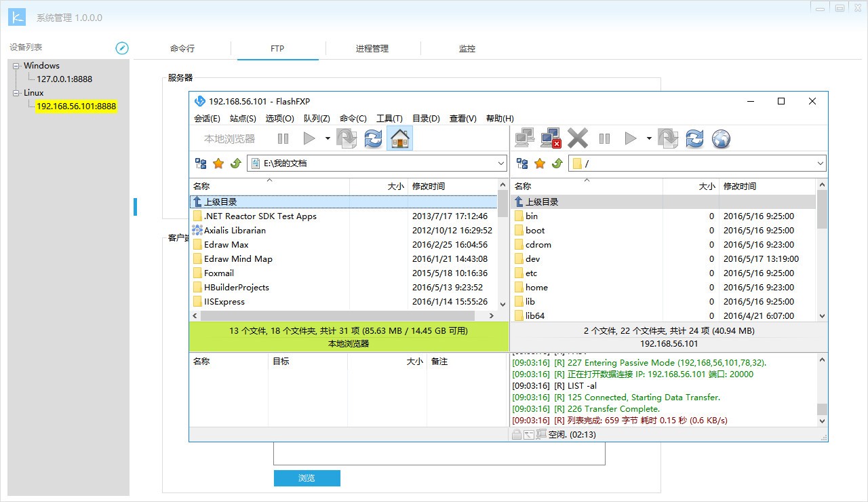Click the 浏览 button
Screen dimensions: 868x502
(x=307, y=478)
